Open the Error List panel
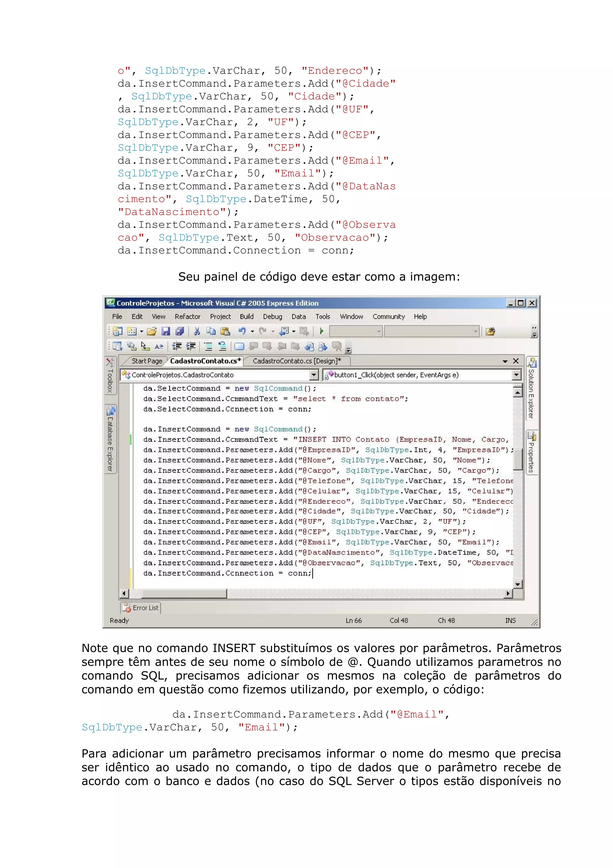Image resolution: width=613 pixels, height=868 pixels. [x=141, y=608]
